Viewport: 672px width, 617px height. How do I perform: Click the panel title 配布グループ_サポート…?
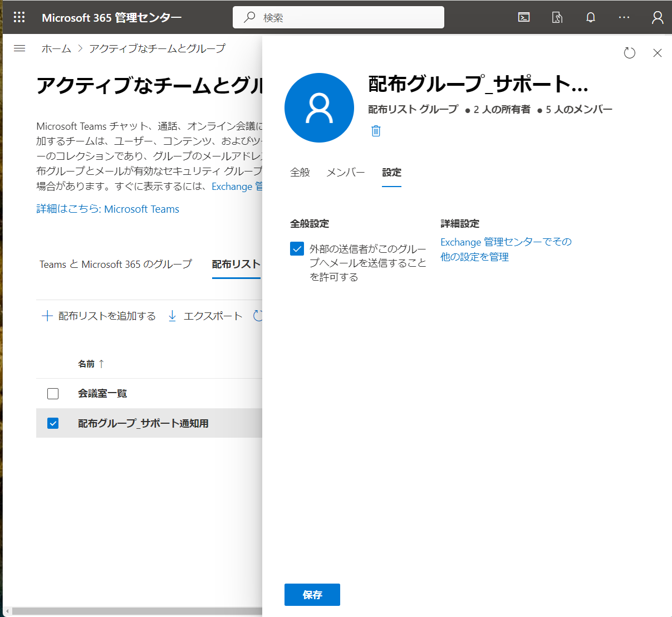pyautogui.click(x=478, y=84)
